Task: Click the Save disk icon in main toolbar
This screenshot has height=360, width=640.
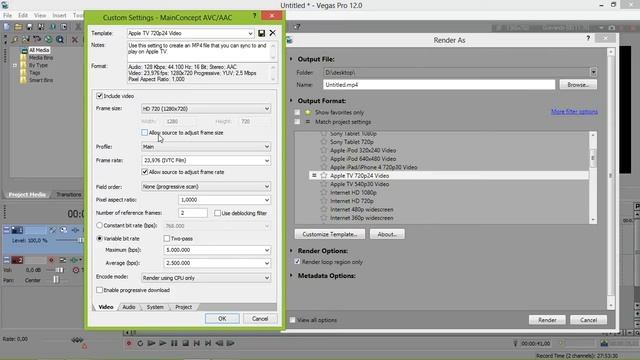Action: 29,27
